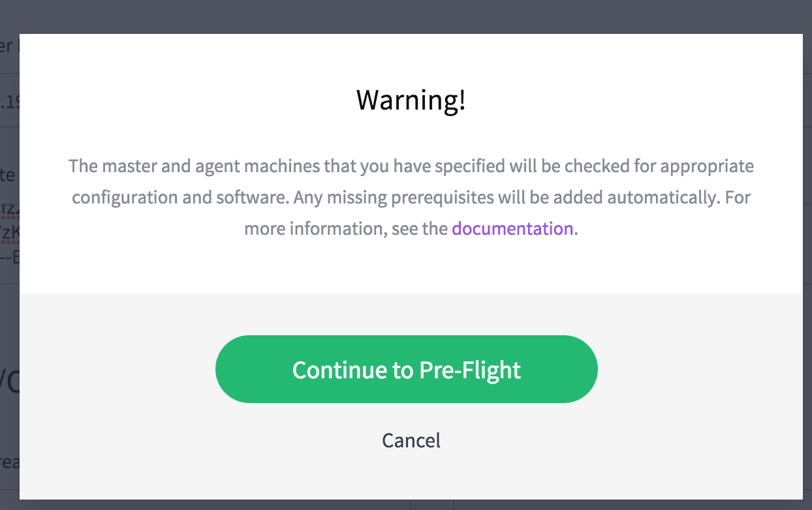Click the dimmed backdrop above the dialog

coord(411,16)
